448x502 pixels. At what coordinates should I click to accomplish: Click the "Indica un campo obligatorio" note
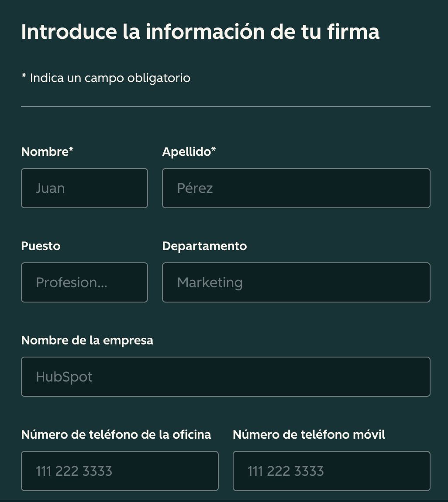pyautogui.click(x=110, y=78)
